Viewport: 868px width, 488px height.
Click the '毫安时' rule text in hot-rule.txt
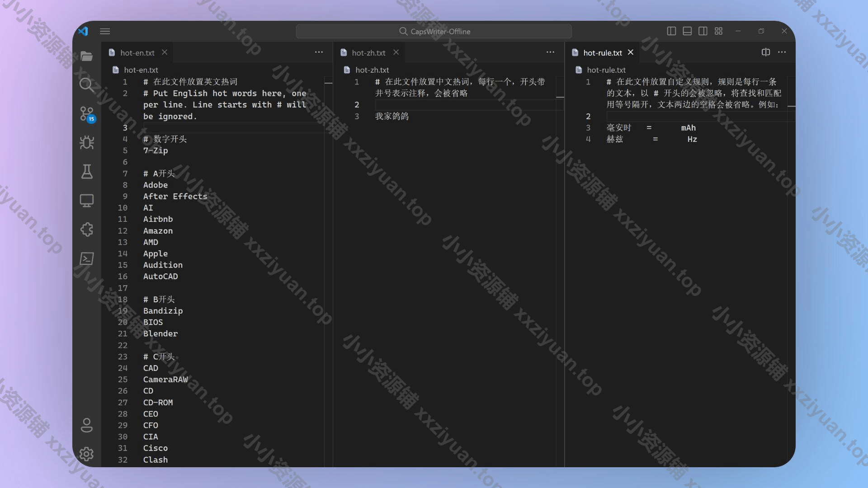click(x=619, y=128)
